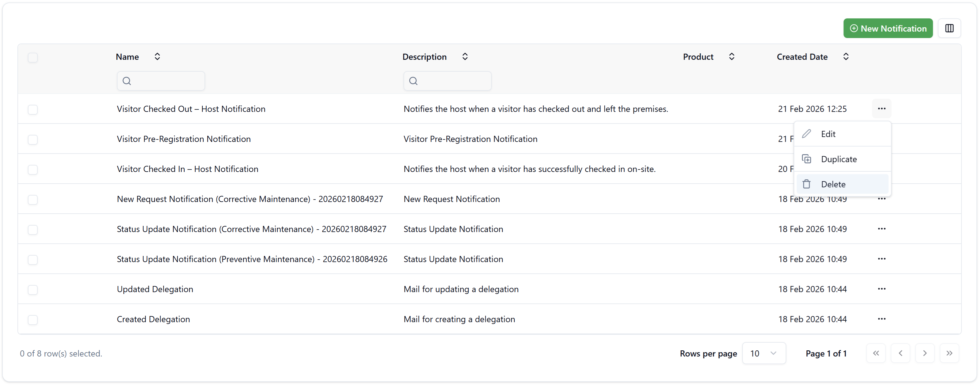Image resolution: width=980 pixels, height=385 pixels.
Task: Check Updated Delegation row checkbox
Action: tap(33, 290)
